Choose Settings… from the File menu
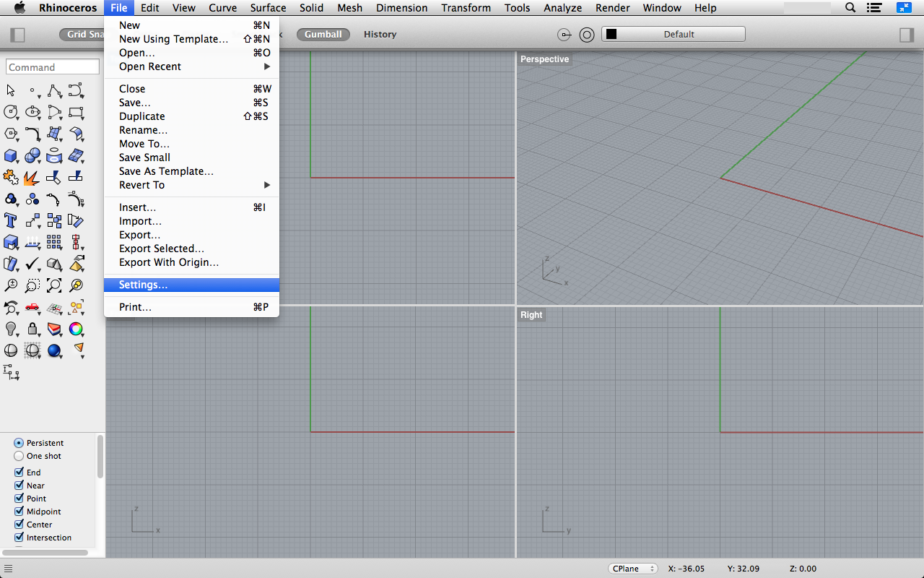Image resolution: width=924 pixels, height=578 pixels. click(x=191, y=285)
